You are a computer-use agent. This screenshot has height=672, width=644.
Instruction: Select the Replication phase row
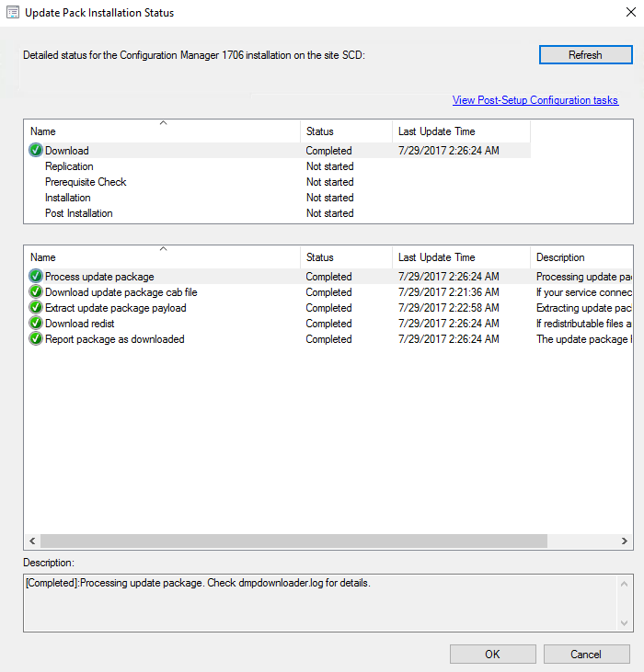[278, 166]
